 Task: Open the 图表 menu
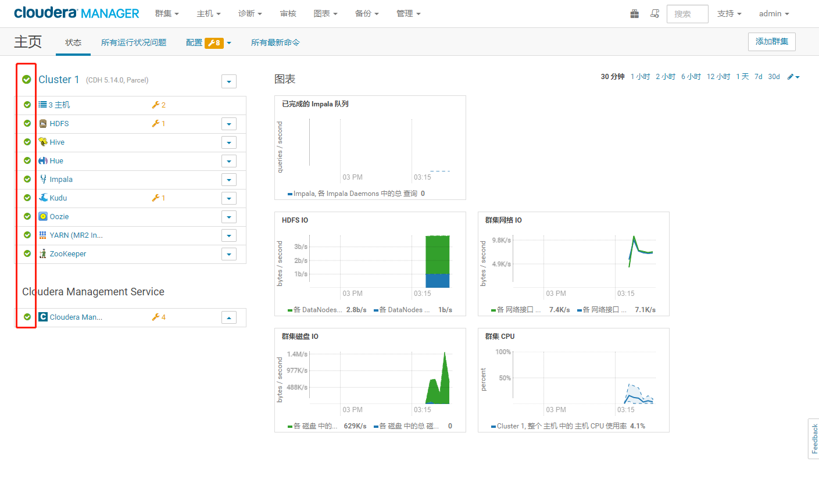tap(326, 13)
